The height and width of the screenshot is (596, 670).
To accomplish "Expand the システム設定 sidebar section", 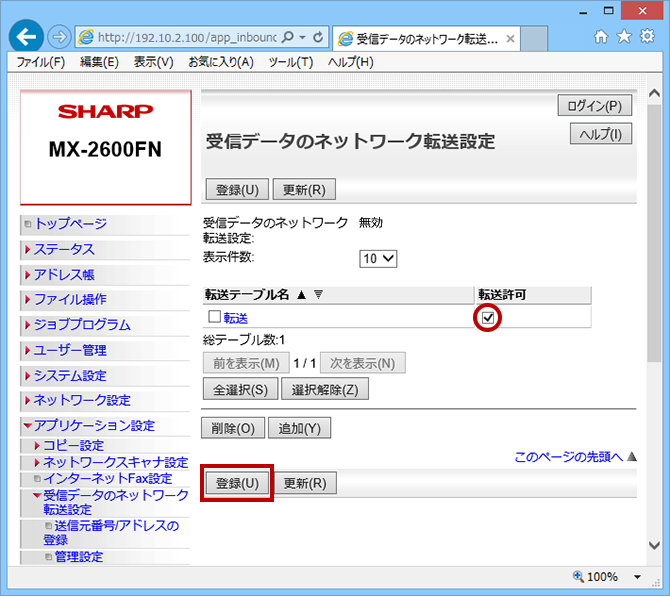I will tap(70, 375).
